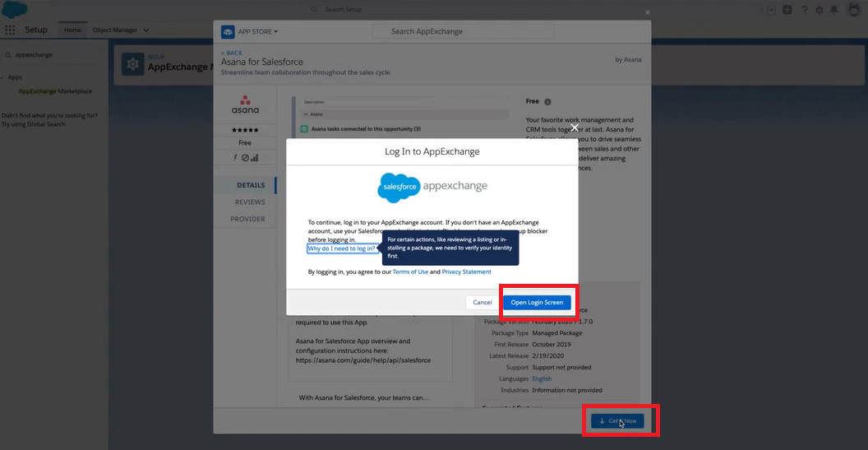Select the REVIEWS tab

coord(250,202)
